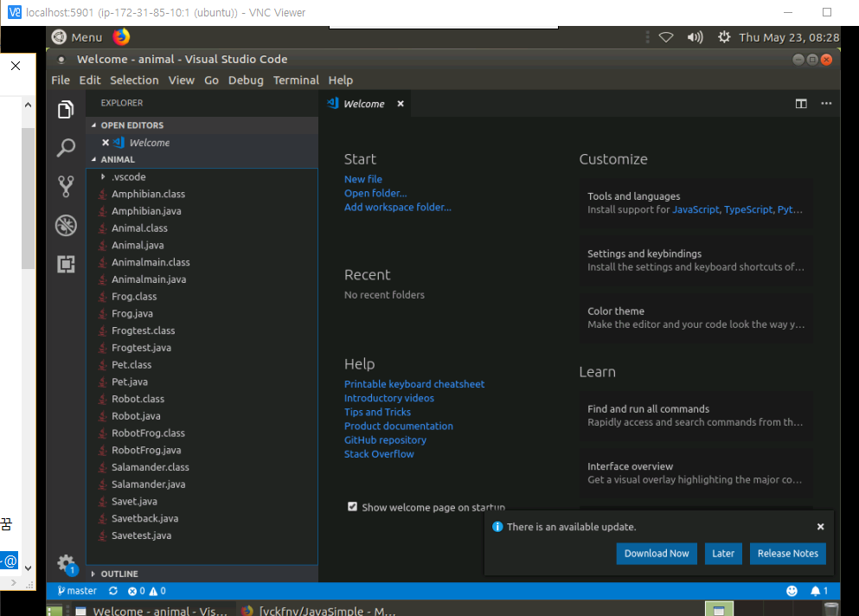Open the network indicator in system tray
This screenshot has width=859, height=616.
point(665,37)
